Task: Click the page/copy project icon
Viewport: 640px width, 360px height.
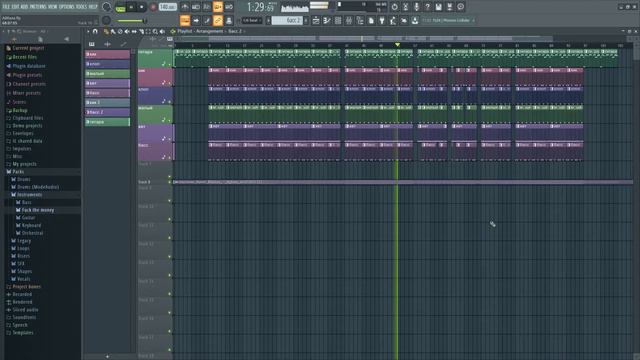Action: [371, 20]
